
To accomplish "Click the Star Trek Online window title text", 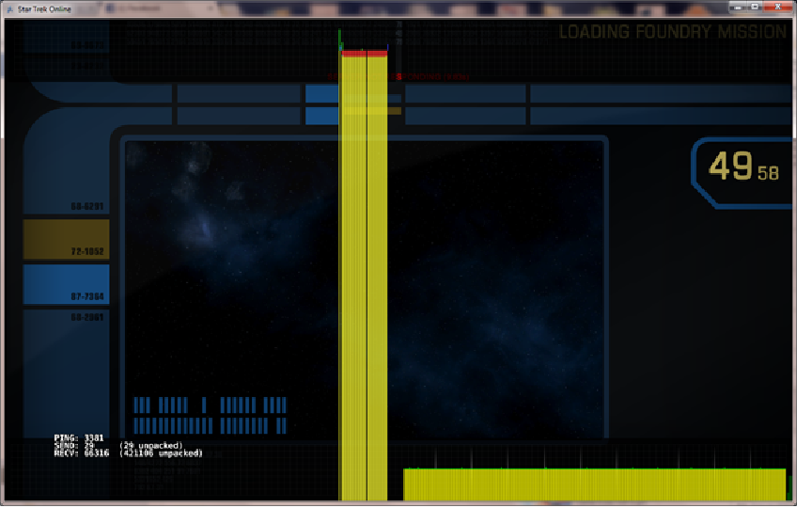I will point(44,8).
